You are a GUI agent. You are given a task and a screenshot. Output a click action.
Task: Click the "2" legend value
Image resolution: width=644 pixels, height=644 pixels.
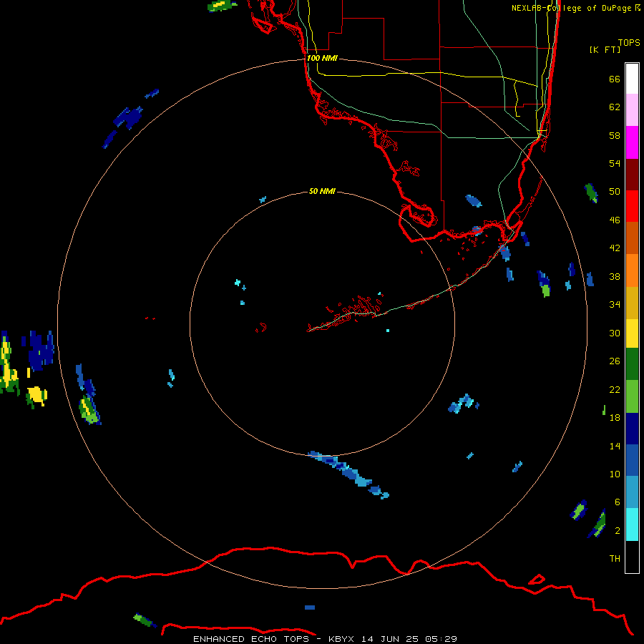(618, 531)
